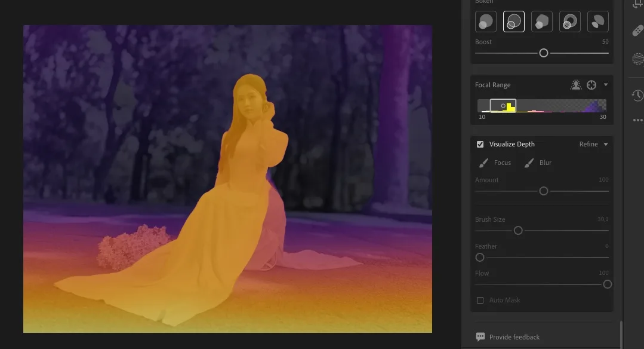Image resolution: width=644 pixels, height=349 pixels.
Task: Click the Brush Size slider handle
Action: click(518, 231)
